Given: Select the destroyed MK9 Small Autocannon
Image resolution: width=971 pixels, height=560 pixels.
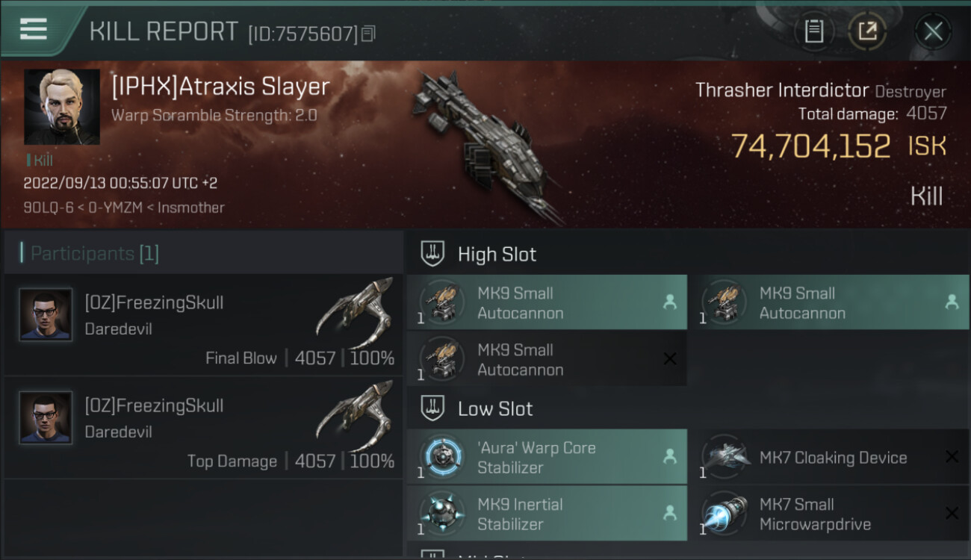Looking at the screenshot, I should coord(547,359).
